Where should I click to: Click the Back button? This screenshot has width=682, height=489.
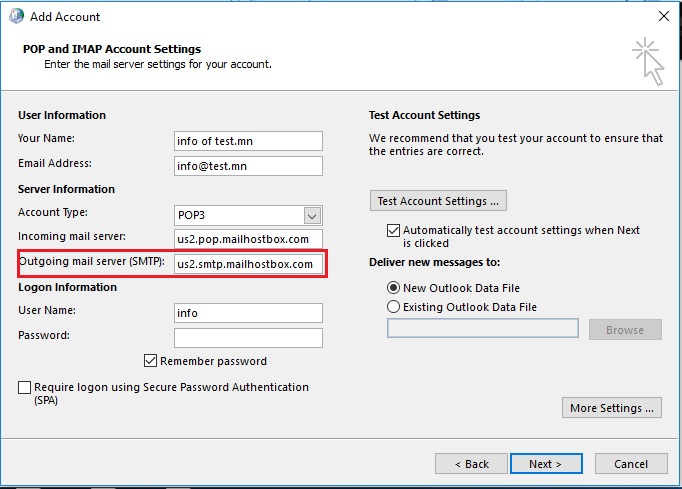(x=471, y=464)
